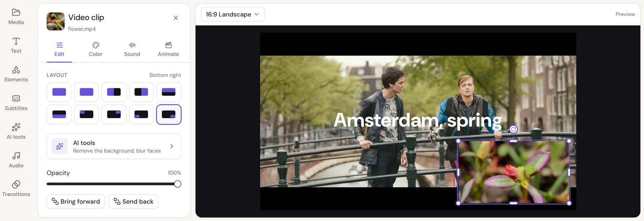This screenshot has height=221, width=644.
Task: Select the left-half split layout
Action: point(114,92)
